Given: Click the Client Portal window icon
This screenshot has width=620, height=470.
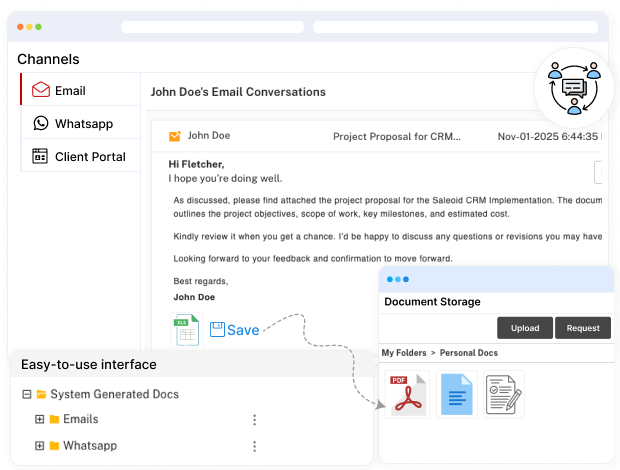Looking at the screenshot, I should (x=40, y=156).
